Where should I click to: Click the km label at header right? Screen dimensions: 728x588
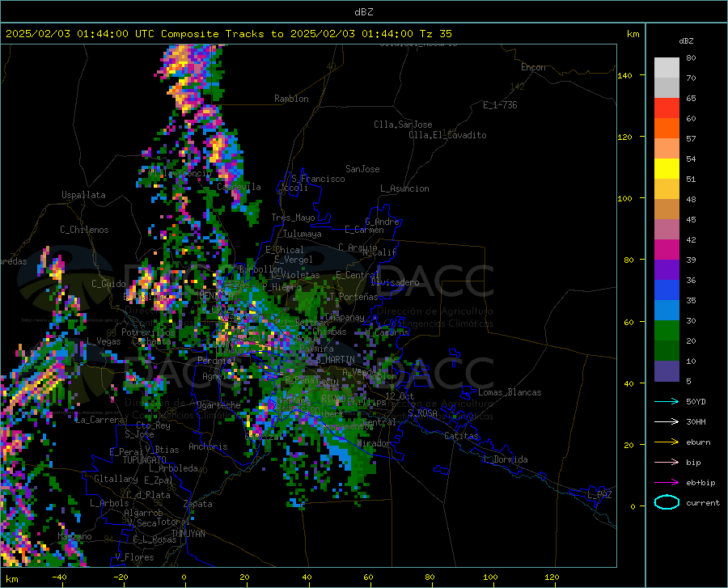coord(633,34)
